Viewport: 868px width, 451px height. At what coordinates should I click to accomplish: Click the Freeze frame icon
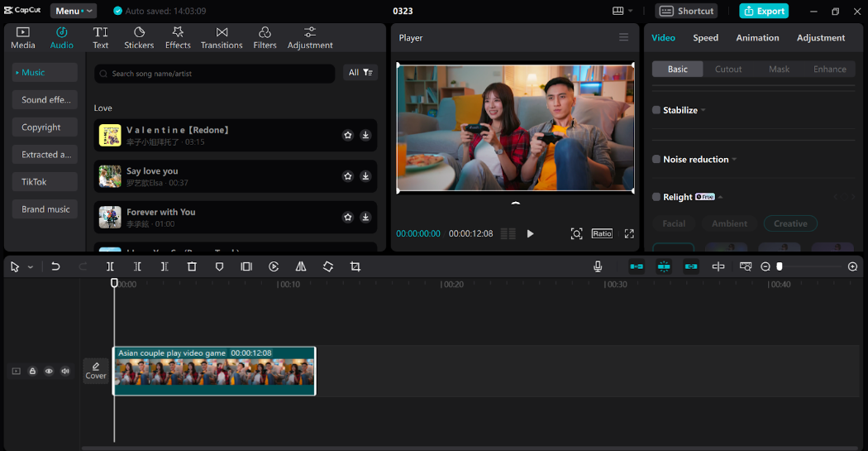pos(246,266)
